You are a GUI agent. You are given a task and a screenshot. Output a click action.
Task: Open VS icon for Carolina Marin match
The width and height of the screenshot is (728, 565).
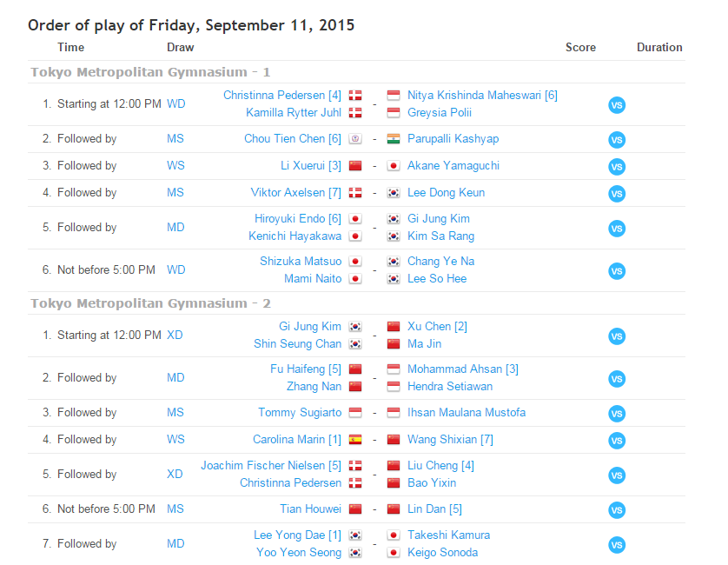pyautogui.click(x=617, y=441)
